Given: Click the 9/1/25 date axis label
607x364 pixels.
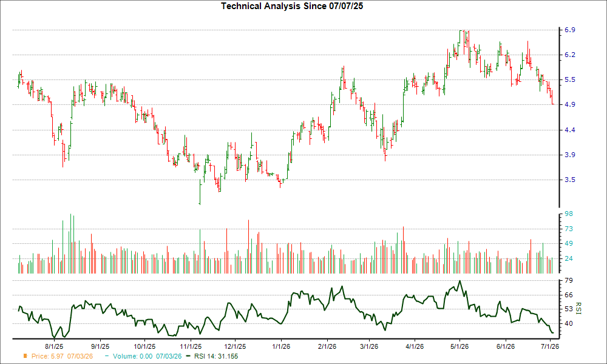Looking at the screenshot, I should (100, 346).
